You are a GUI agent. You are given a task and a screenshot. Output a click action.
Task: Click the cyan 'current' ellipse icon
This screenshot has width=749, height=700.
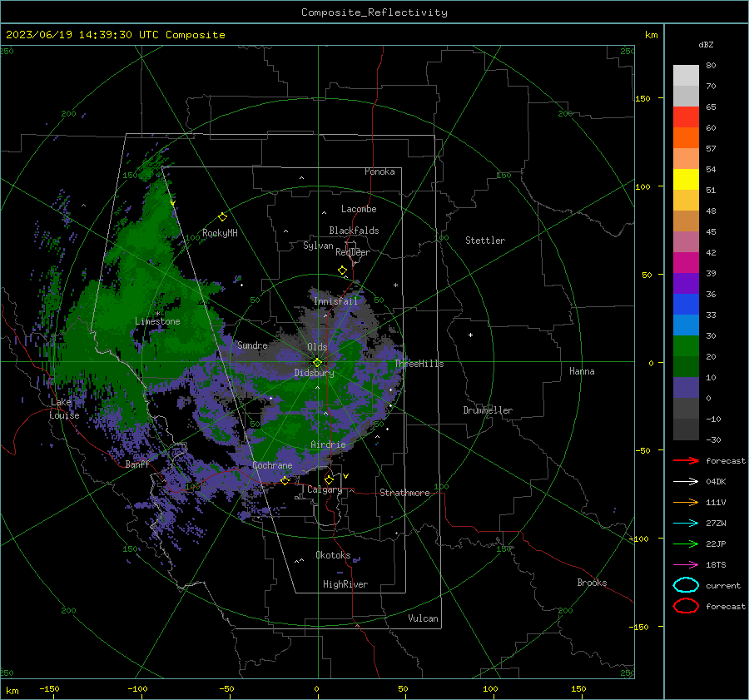click(x=686, y=585)
